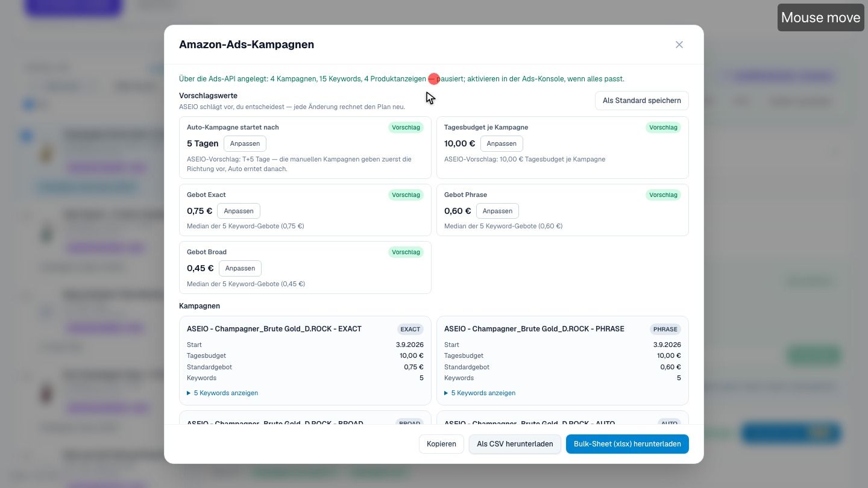Expand 5 Keywords anzeigen in PHRASE campaign

click(x=480, y=393)
